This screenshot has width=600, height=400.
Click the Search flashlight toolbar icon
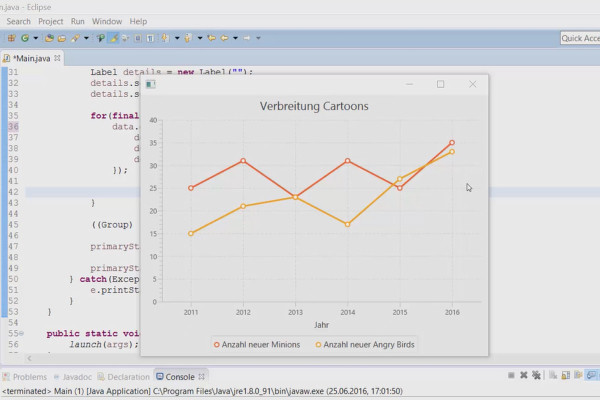(75, 38)
